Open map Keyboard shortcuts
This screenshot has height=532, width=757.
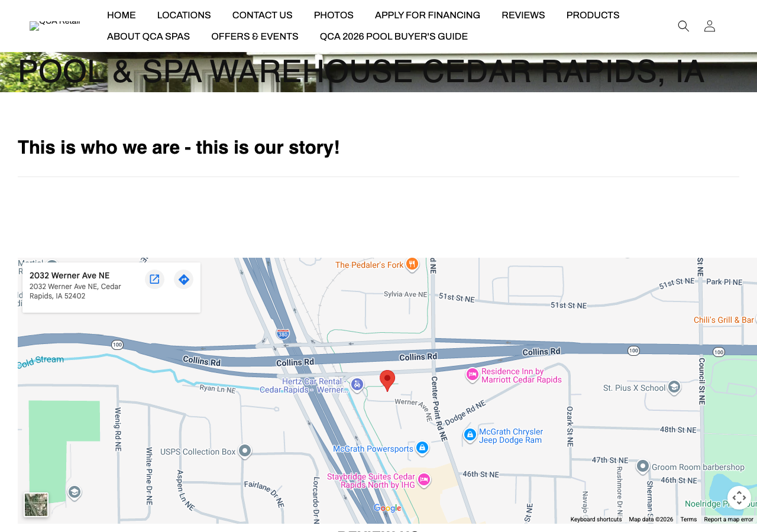tap(596, 520)
